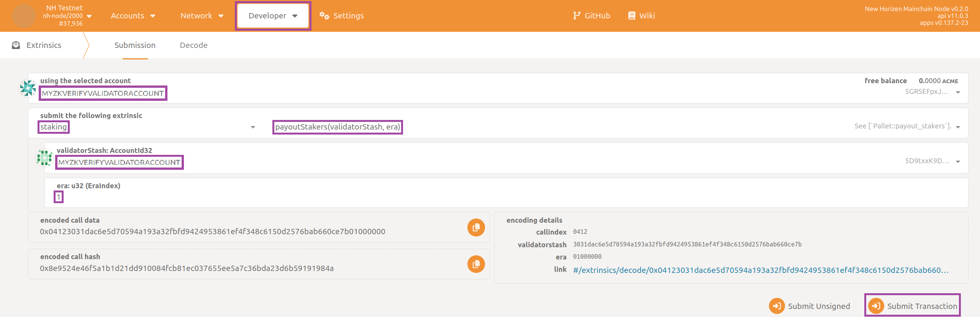Select the Submission tab
Viewport: 980px width, 317px height.
click(x=135, y=45)
